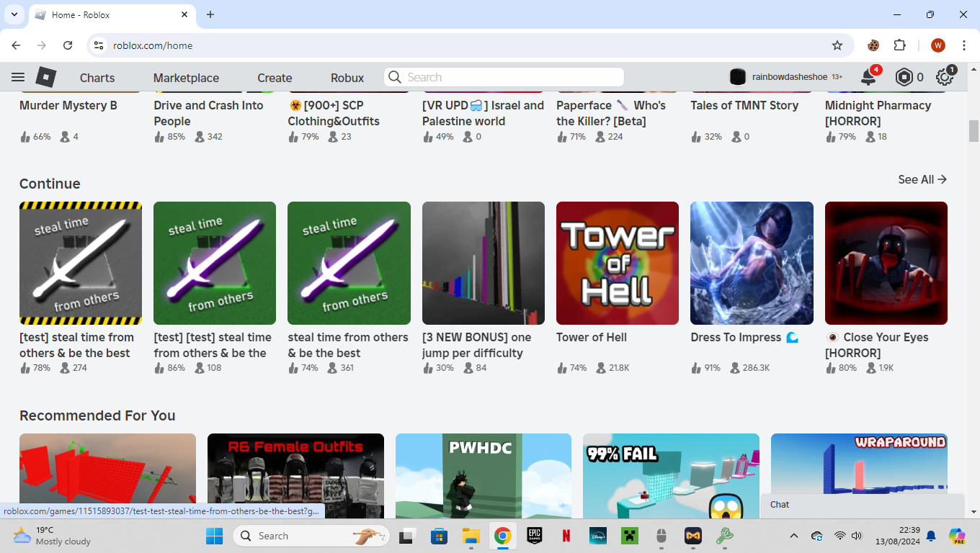This screenshot has width=980, height=553.
Task: Click the 'Recommended For You' heading
Action: coord(97,415)
